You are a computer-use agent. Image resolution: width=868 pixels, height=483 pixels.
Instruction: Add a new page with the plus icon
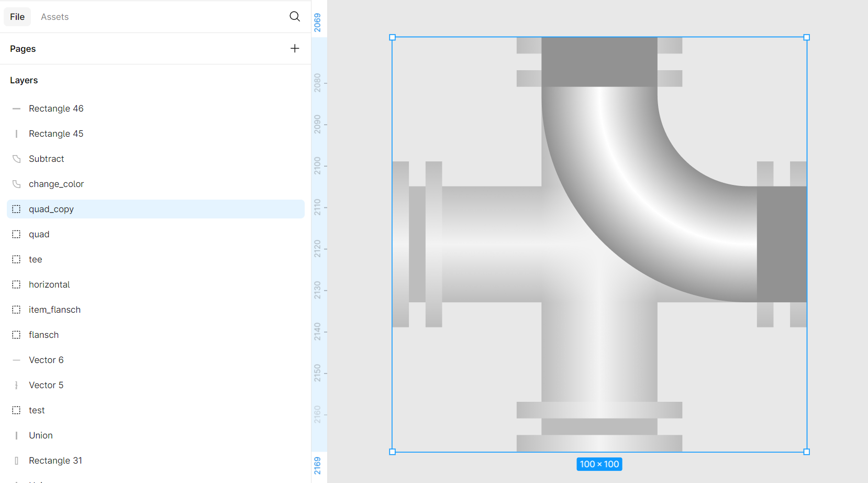tap(295, 49)
